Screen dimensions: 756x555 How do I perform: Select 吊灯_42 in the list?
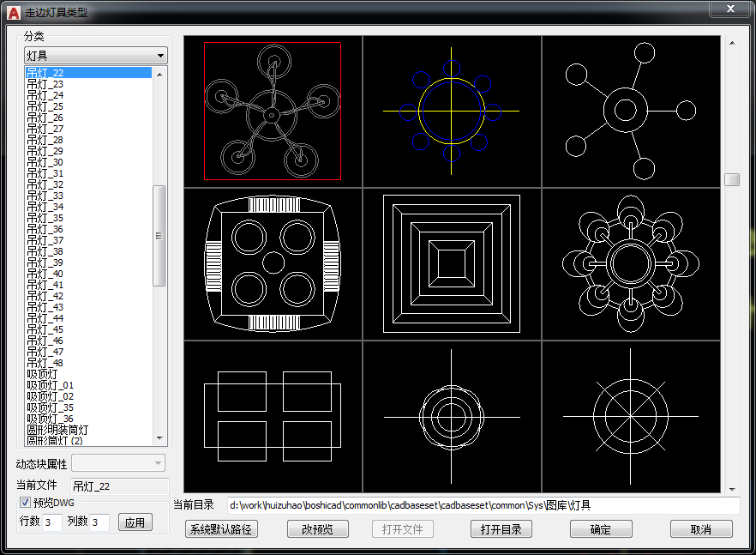coord(88,296)
